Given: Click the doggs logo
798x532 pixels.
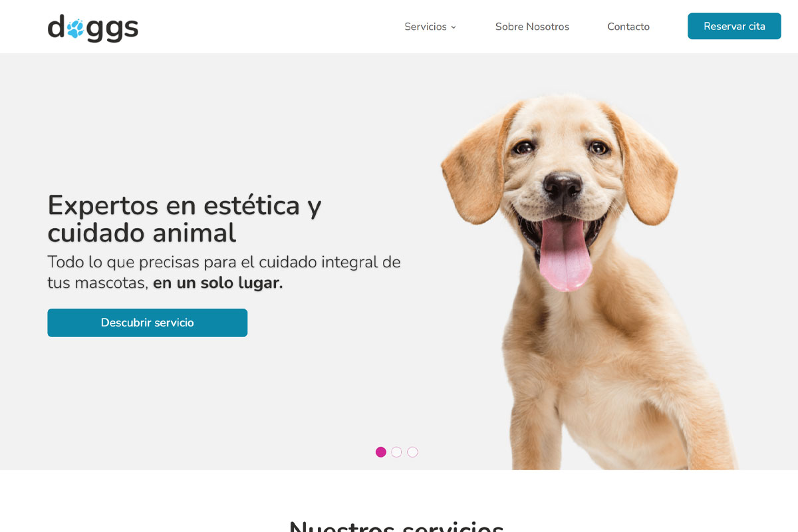Looking at the screenshot, I should tap(93, 28).
